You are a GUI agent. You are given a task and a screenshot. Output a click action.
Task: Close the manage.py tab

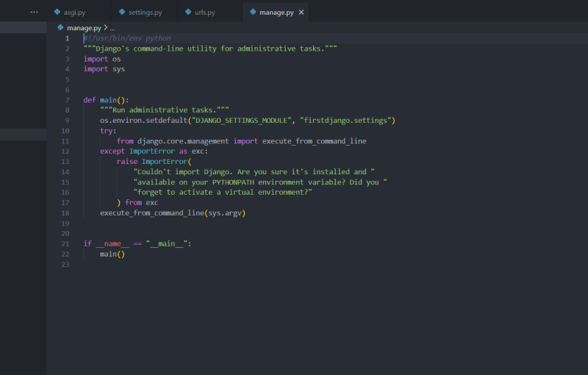(301, 12)
